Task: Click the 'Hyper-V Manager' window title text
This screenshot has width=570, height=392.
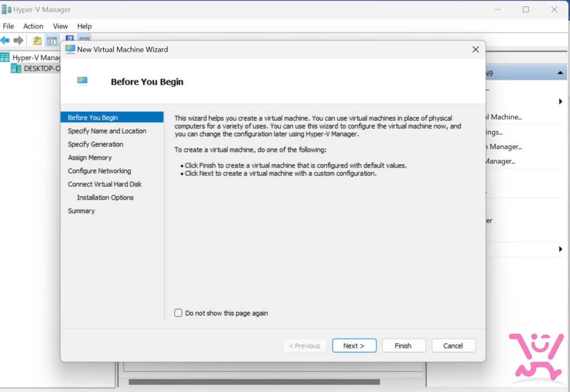Action: (42, 9)
